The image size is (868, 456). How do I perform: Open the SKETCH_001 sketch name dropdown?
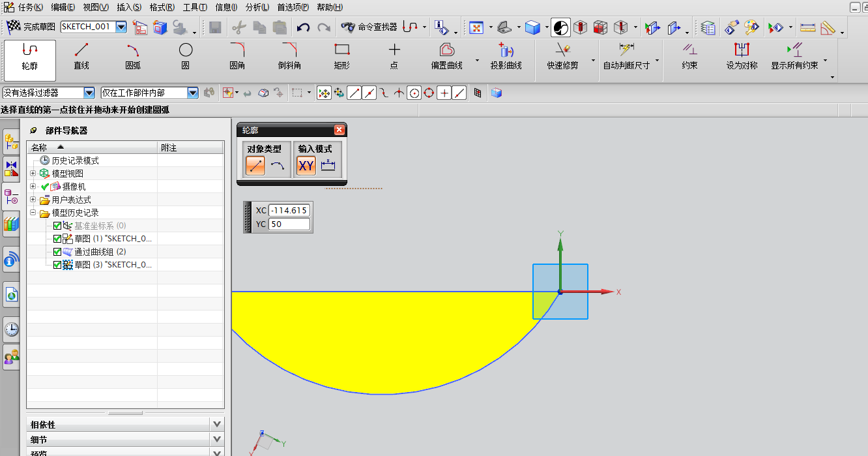121,27
